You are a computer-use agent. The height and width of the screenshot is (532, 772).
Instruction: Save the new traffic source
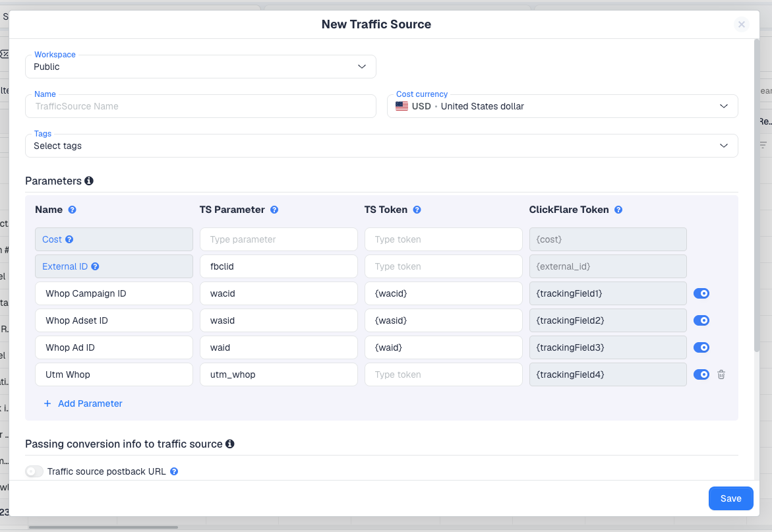point(730,498)
